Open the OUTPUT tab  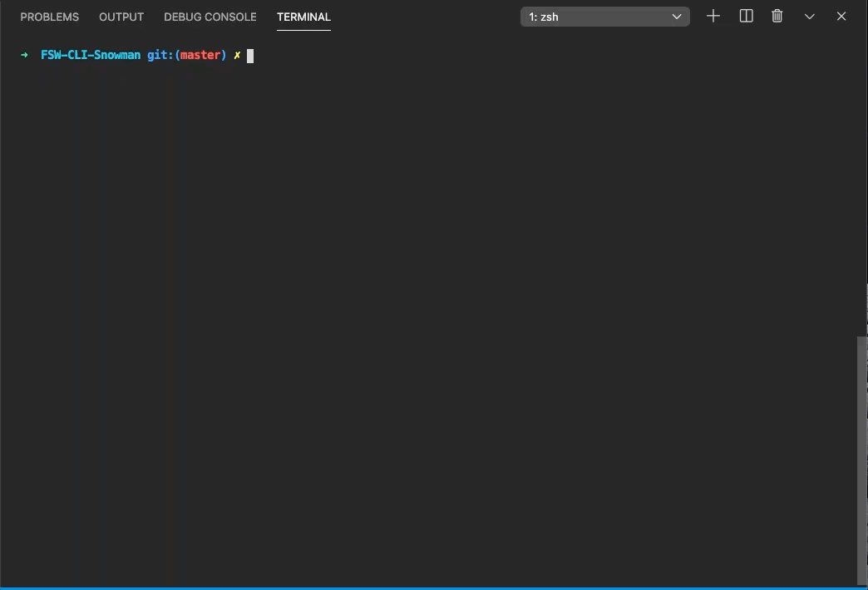121,17
